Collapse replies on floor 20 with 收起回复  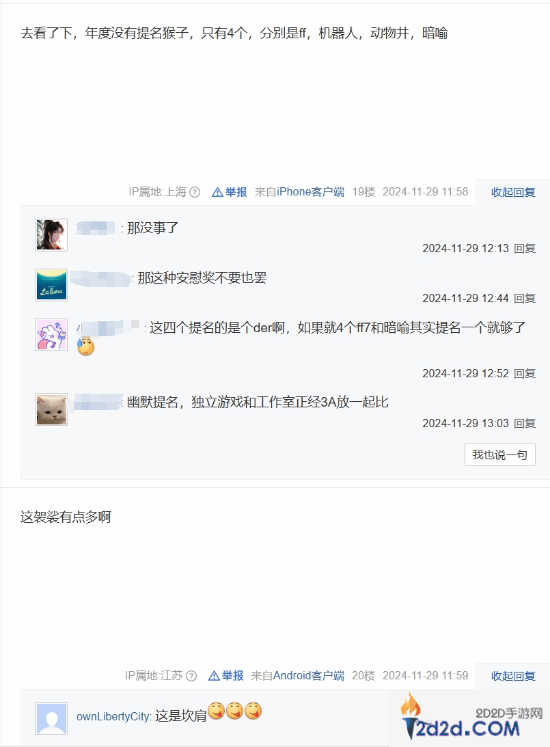click(513, 676)
